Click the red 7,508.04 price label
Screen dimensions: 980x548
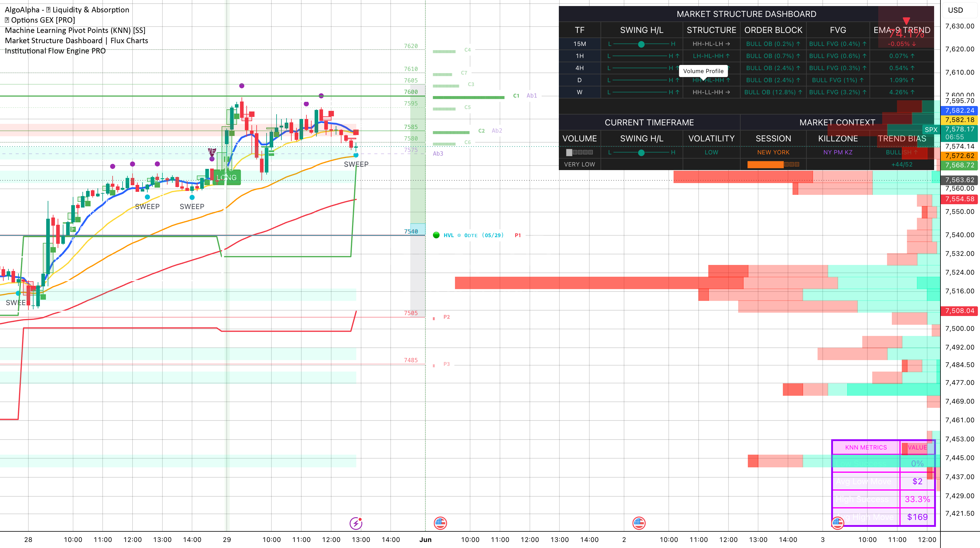click(x=959, y=311)
